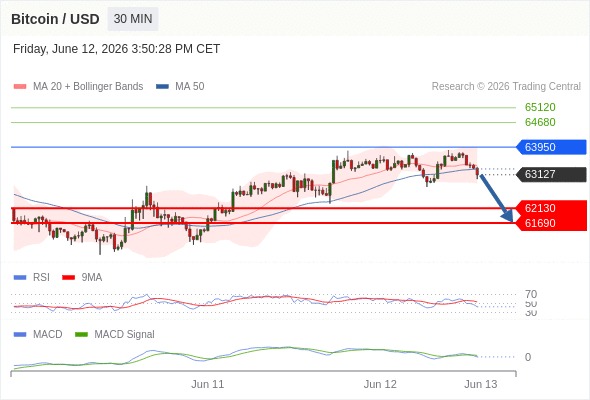Click the RSI 70 level label
Image resolution: width=590 pixels, height=400 pixels.
pos(531,294)
